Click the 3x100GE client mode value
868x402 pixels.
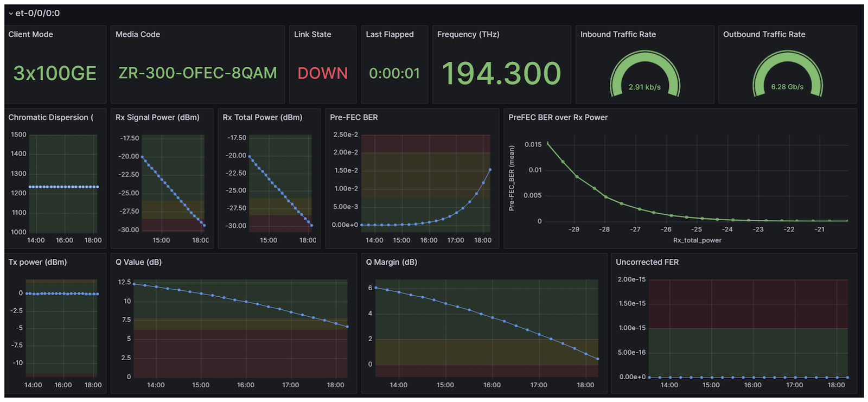(55, 73)
